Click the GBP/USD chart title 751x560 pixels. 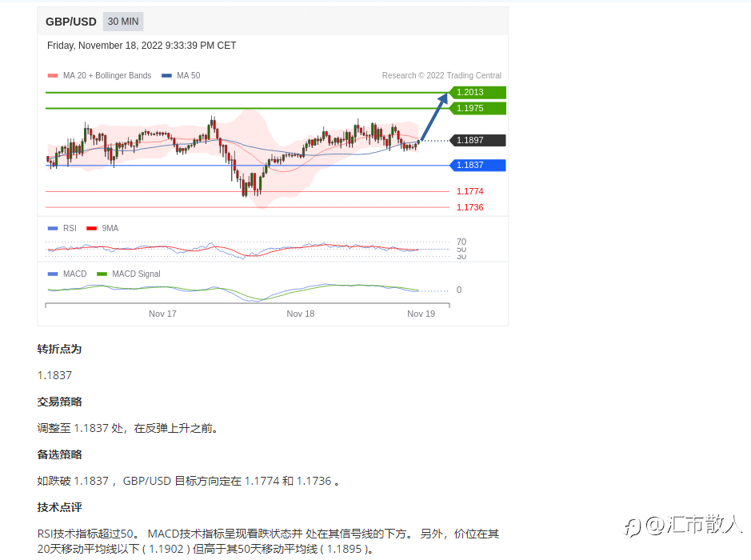pyautogui.click(x=71, y=22)
